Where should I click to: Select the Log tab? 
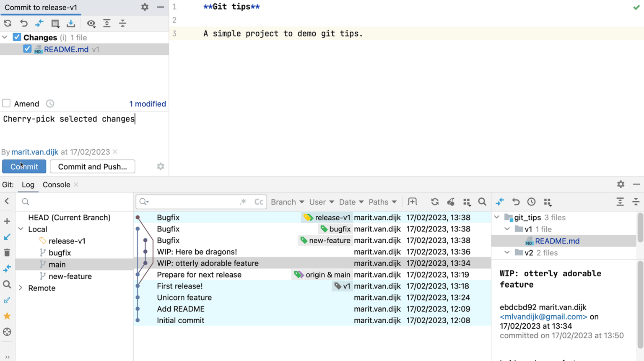point(28,185)
